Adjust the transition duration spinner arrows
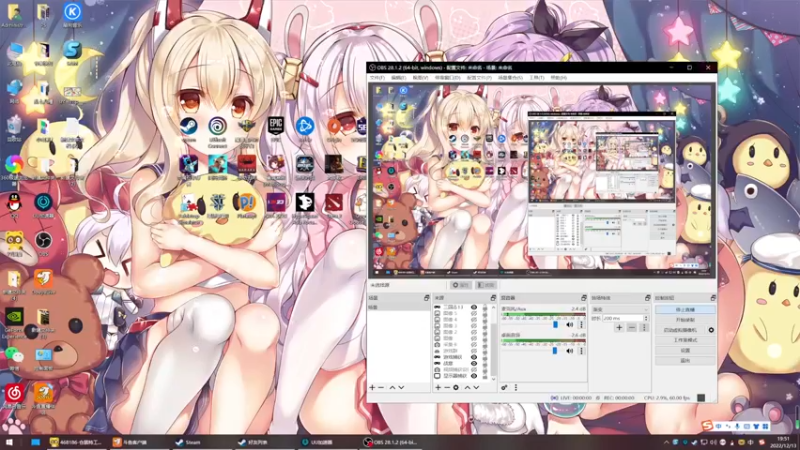 click(646, 318)
